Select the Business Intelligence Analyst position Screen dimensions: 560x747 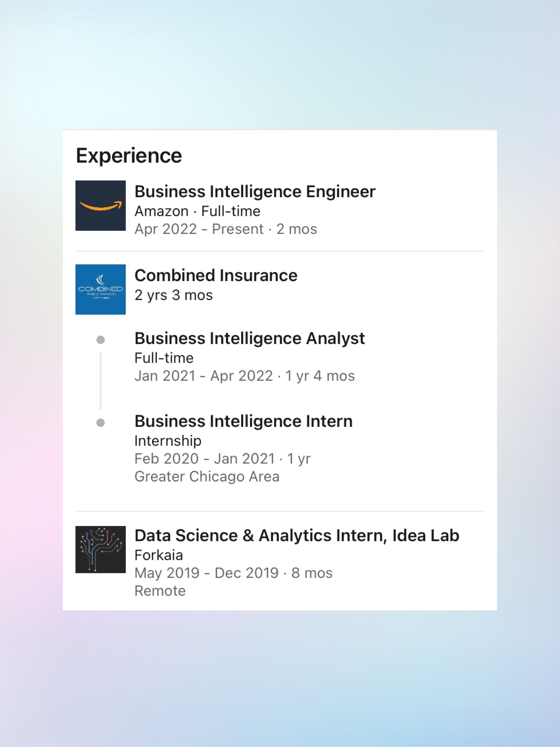point(250,339)
